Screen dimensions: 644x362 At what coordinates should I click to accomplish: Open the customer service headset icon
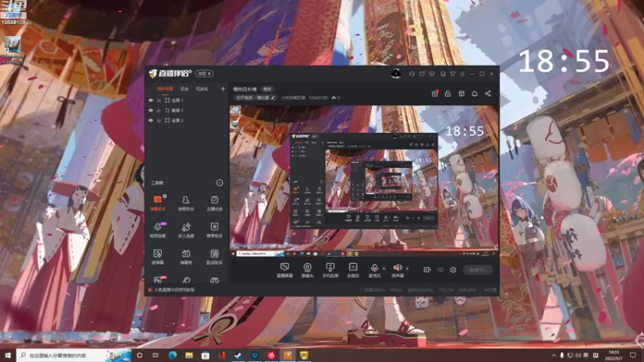coord(411,74)
